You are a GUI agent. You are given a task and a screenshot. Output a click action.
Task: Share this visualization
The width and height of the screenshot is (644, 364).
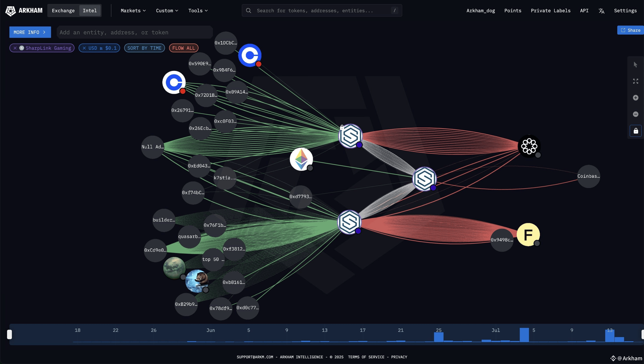[x=630, y=30]
